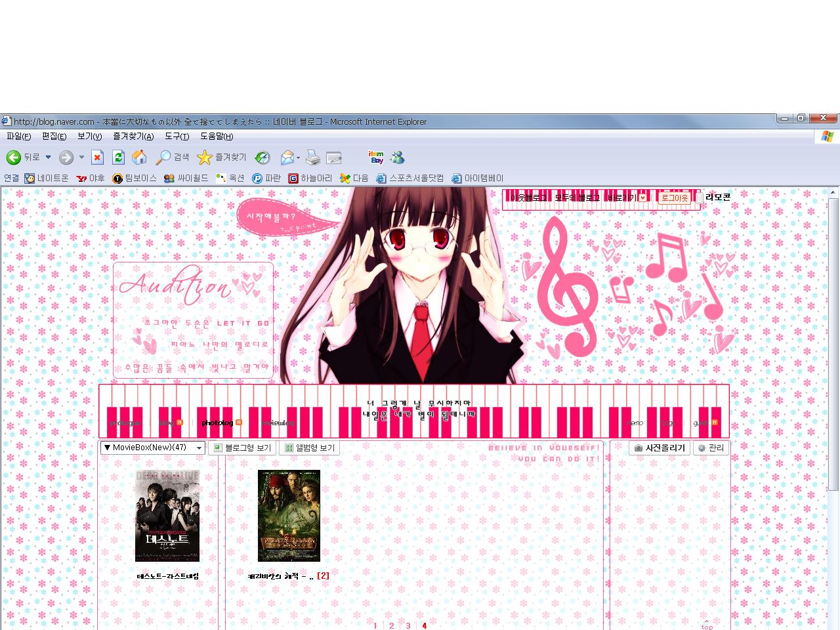Open the 리모콘 remote control icon
Image resolution: width=840 pixels, height=630 pixels.
click(713, 197)
